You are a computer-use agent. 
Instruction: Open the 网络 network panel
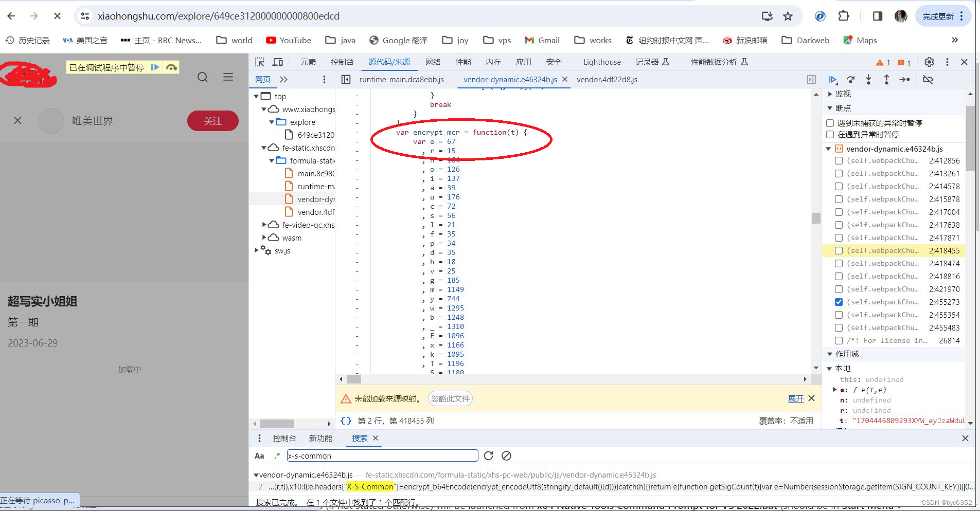(x=433, y=62)
